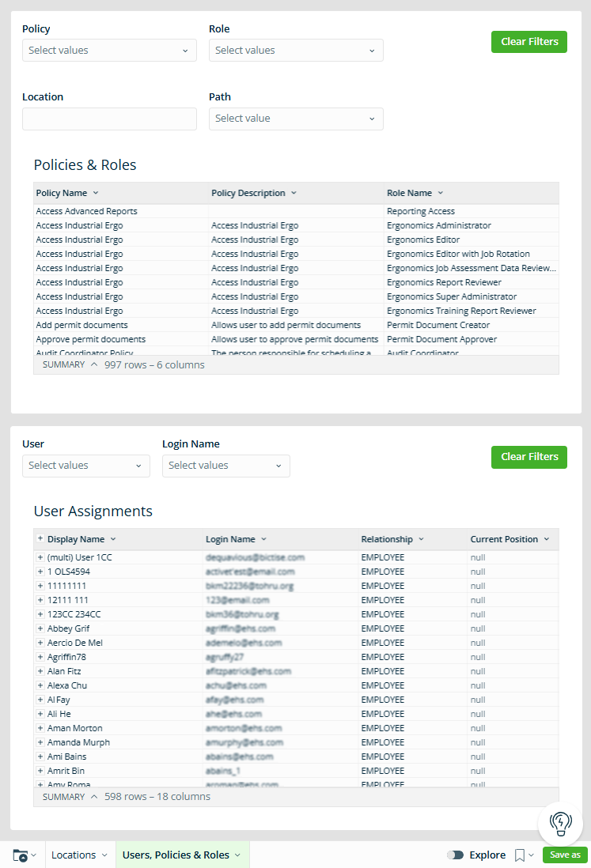The image size is (591, 868).
Task: Open the Login Name select values dropdown
Action: (x=226, y=466)
